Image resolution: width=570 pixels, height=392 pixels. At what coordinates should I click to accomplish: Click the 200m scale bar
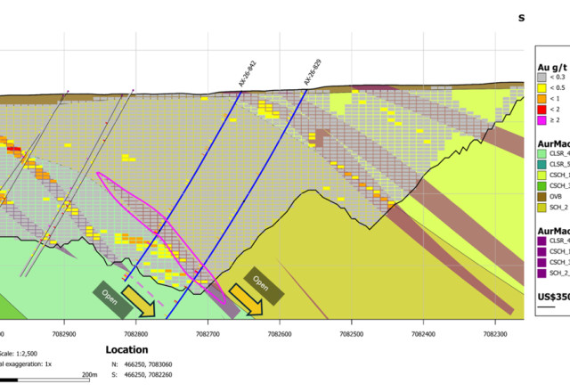tap(45, 380)
